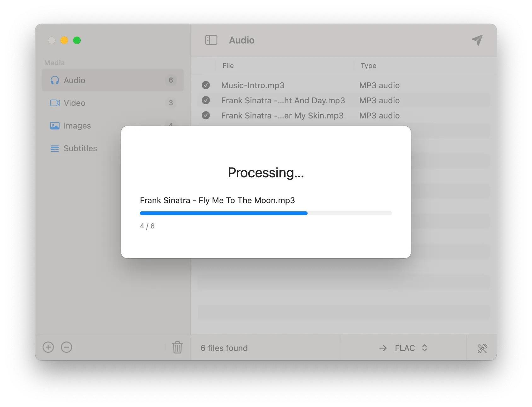Viewport: 532px width, 407px height.
Task: Open the tools settings wrench icon
Action: (482, 348)
